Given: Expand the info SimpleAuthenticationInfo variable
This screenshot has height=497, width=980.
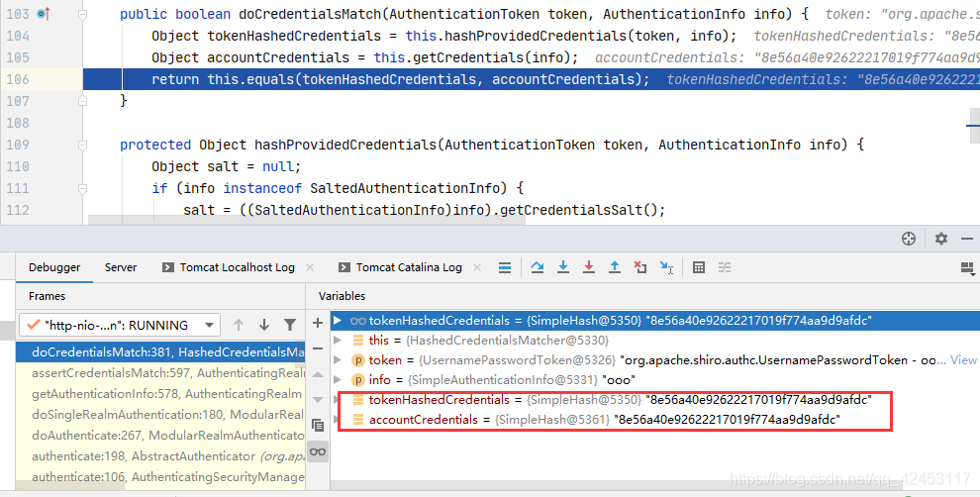Looking at the screenshot, I should [x=338, y=379].
